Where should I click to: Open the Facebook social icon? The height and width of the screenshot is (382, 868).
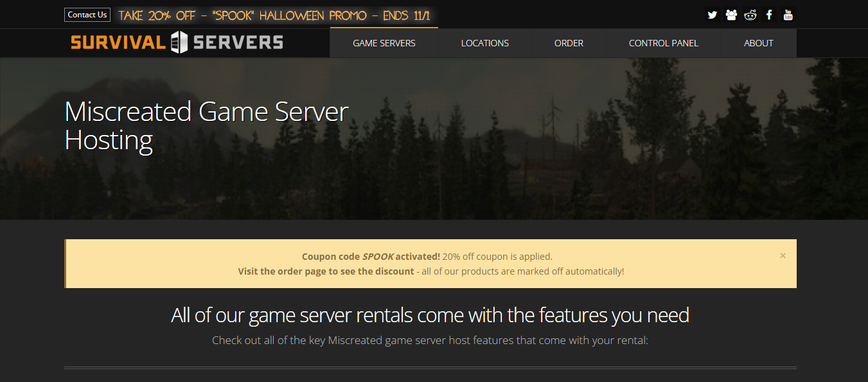(770, 15)
